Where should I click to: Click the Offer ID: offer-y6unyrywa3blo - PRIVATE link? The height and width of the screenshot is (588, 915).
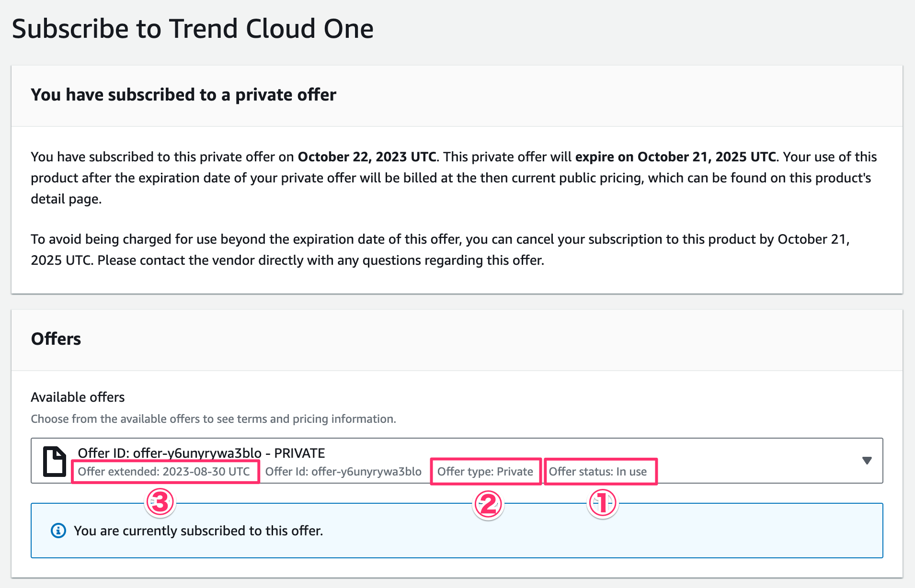point(201,452)
